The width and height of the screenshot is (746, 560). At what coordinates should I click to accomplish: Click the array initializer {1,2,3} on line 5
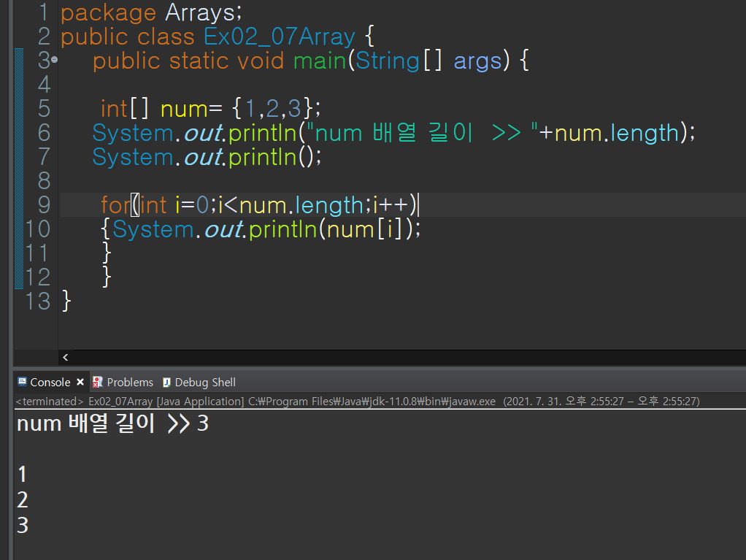coord(272,109)
